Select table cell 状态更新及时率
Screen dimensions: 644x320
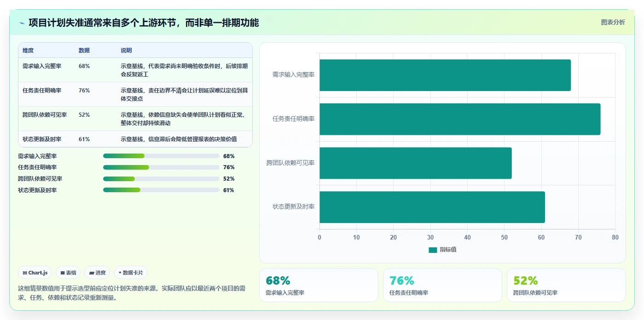click(42, 139)
